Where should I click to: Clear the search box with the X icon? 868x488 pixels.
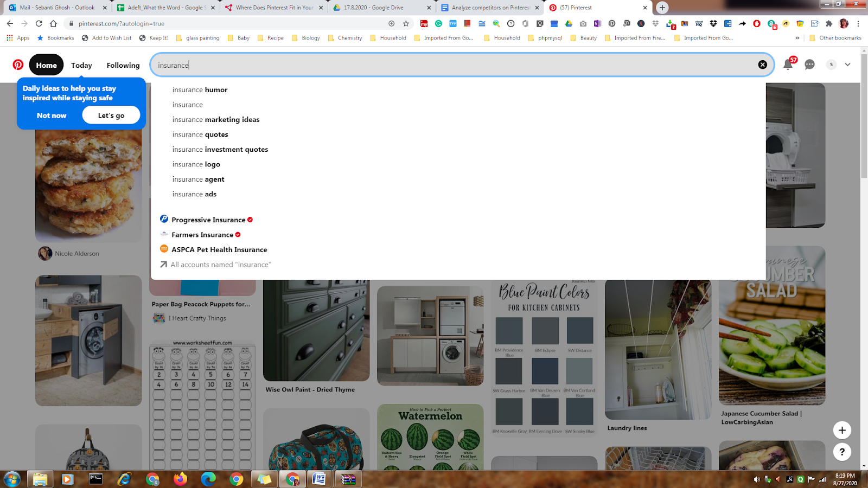pos(762,65)
